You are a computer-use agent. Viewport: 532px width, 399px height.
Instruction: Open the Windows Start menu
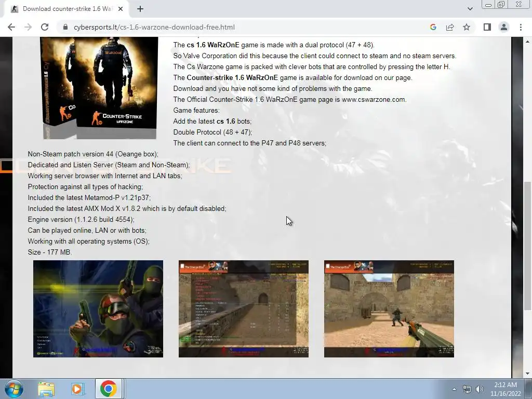(x=14, y=389)
